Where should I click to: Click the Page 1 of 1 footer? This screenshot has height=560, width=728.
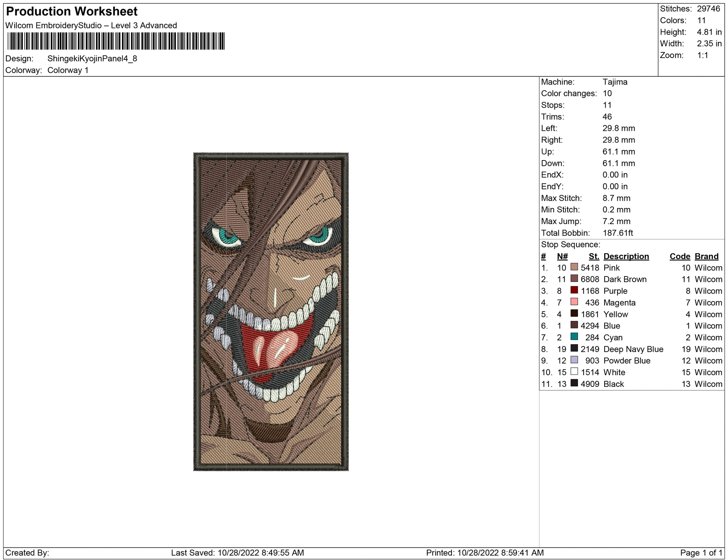pyautogui.click(x=701, y=553)
